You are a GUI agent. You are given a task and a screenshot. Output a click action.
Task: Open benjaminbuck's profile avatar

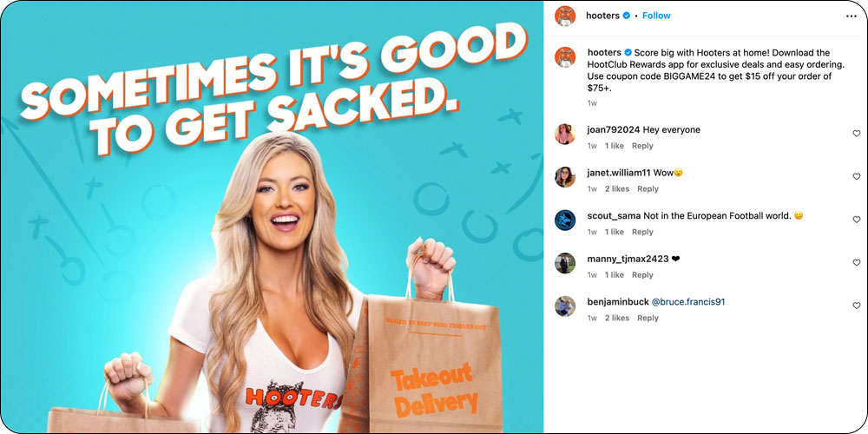click(x=565, y=306)
